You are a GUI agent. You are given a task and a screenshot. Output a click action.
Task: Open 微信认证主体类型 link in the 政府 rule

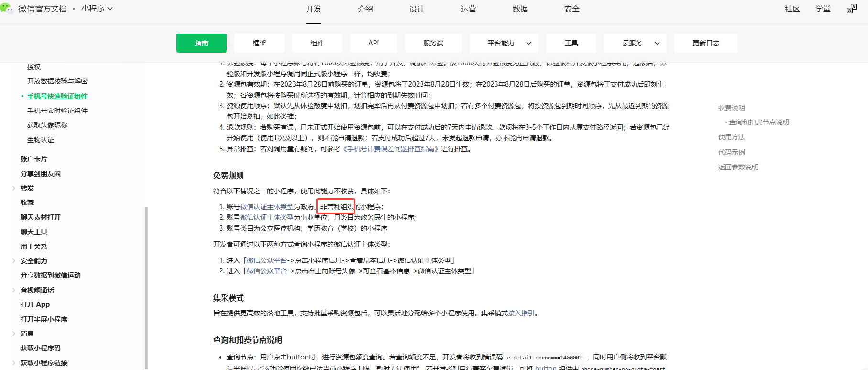click(x=267, y=207)
